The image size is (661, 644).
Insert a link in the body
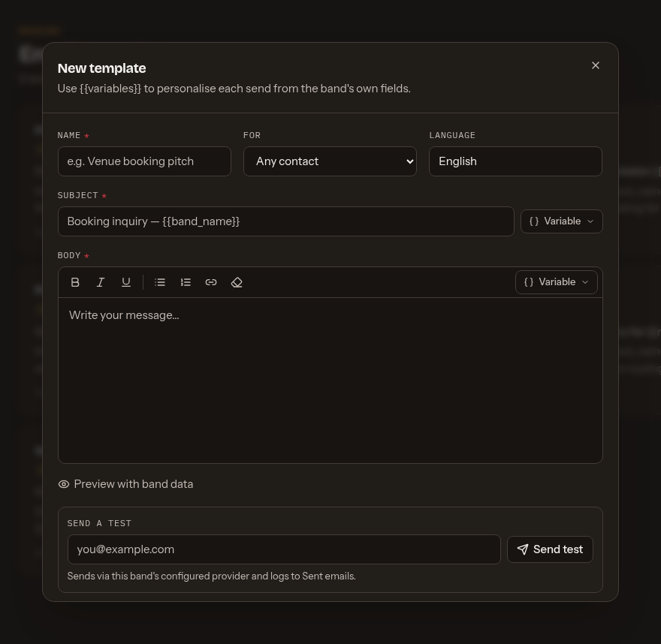pos(211,282)
